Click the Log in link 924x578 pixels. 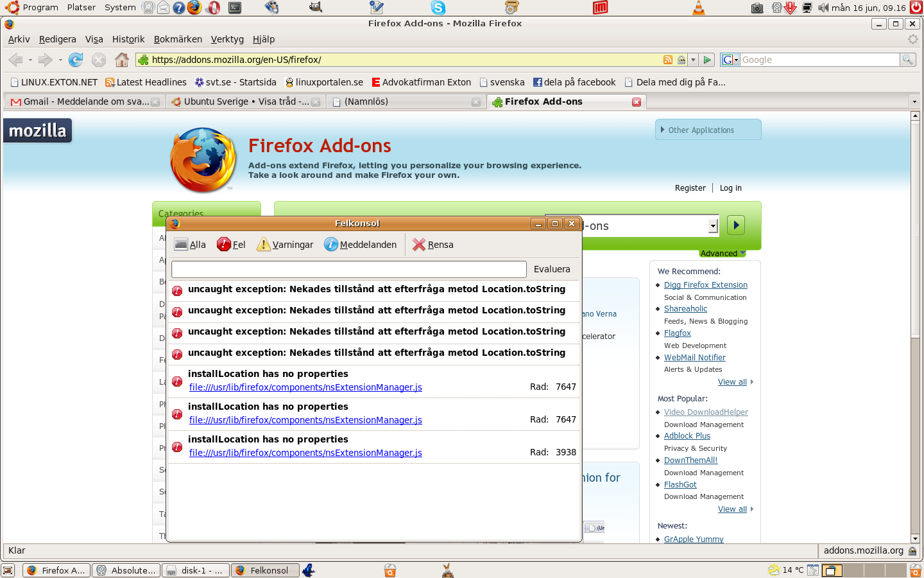pos(730,188)
